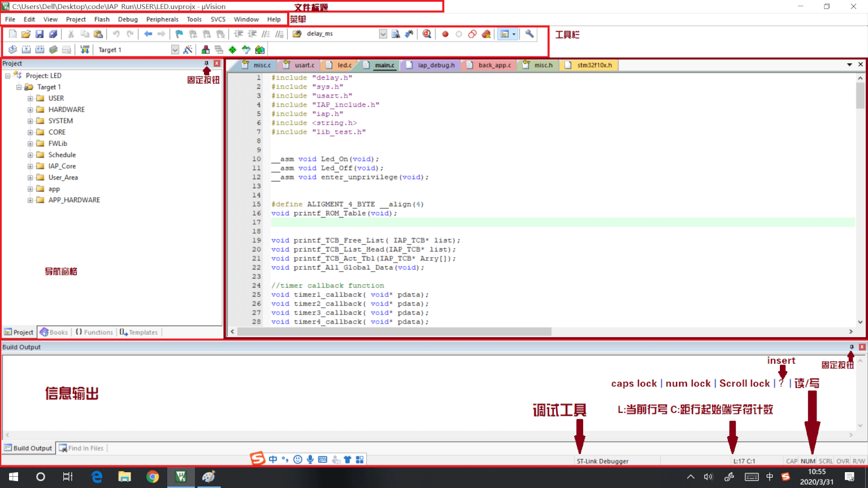Image resolution: width=868 pixels, height=488 pixels.
Task: Open the Peripherals menu
Action: click(x=162, y=19)
